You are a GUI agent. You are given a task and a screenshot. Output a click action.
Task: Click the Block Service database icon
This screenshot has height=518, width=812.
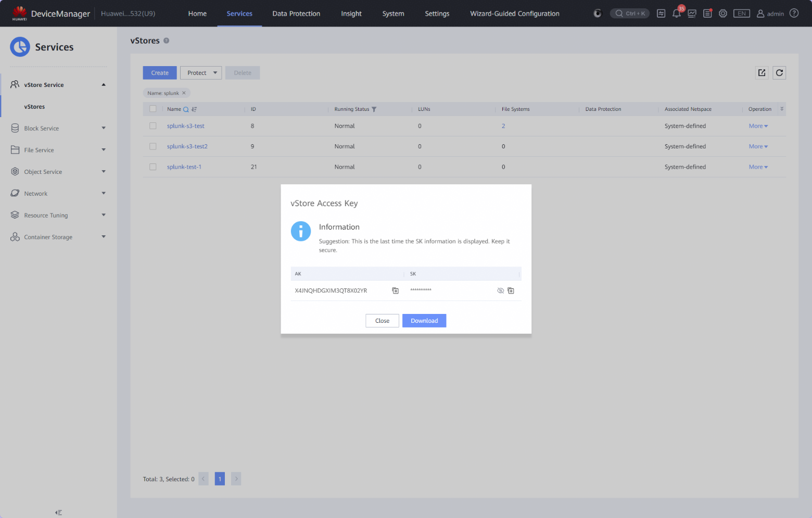pyautogui.click(x=15, y=128)
